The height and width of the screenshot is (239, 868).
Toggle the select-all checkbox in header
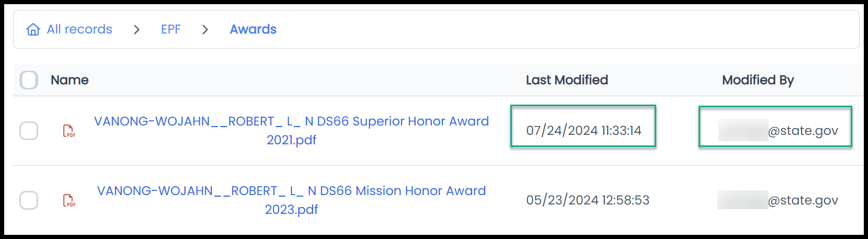[x=29, y=80]
